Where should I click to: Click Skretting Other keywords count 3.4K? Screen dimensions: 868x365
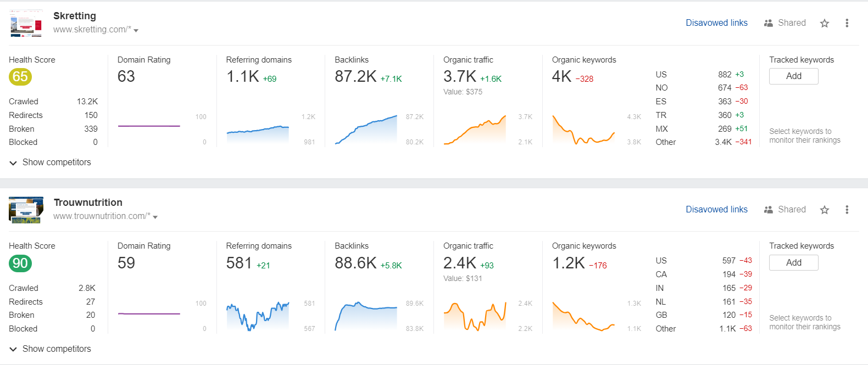tap(723, 142)
